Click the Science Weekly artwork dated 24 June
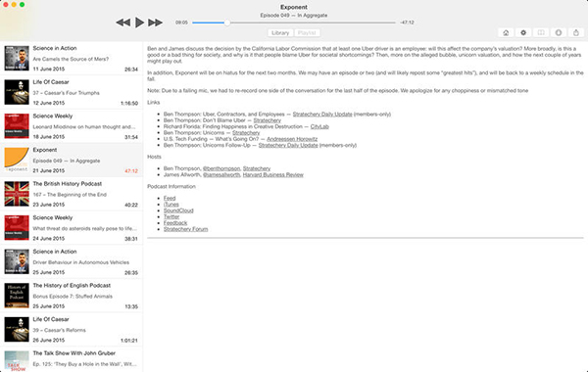Screen dimensions: 588x372 17,228
